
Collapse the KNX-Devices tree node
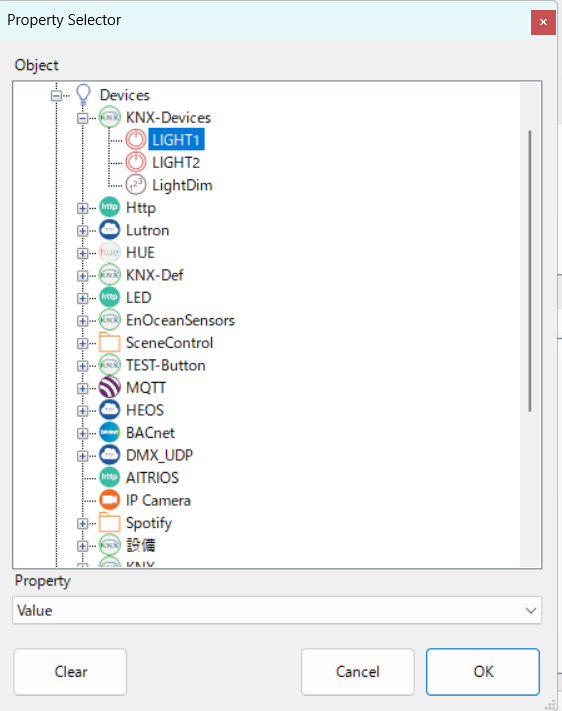pyautogui.click(x=83, y=118)
